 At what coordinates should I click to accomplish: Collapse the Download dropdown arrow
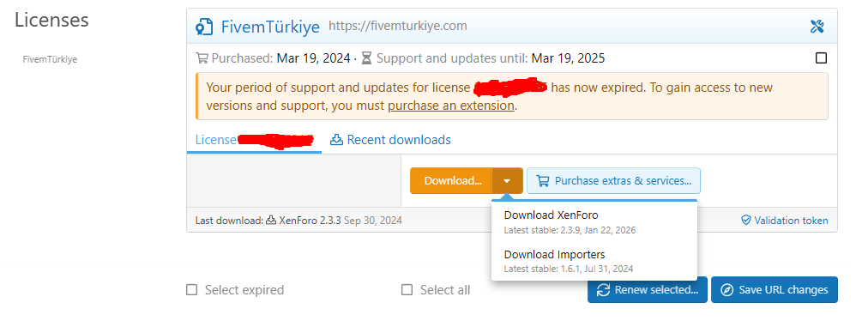(x=507, y=180)
